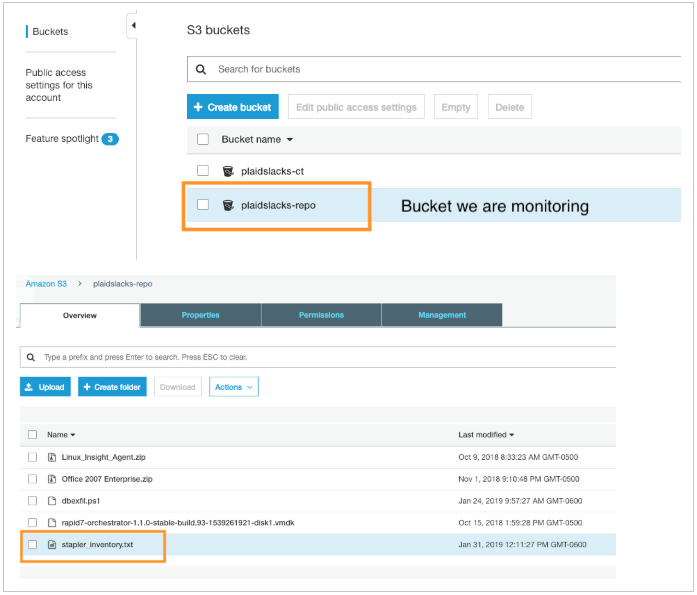Click the plaidslacks-repo bucket icon
The width and height of the screenshot is (697, 595).
pos(229,205)
